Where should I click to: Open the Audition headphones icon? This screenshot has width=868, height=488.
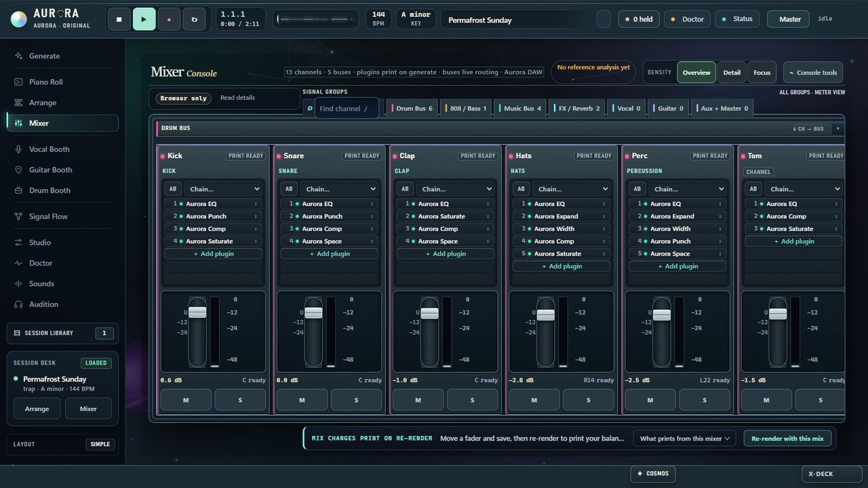(x=18, y=304)
